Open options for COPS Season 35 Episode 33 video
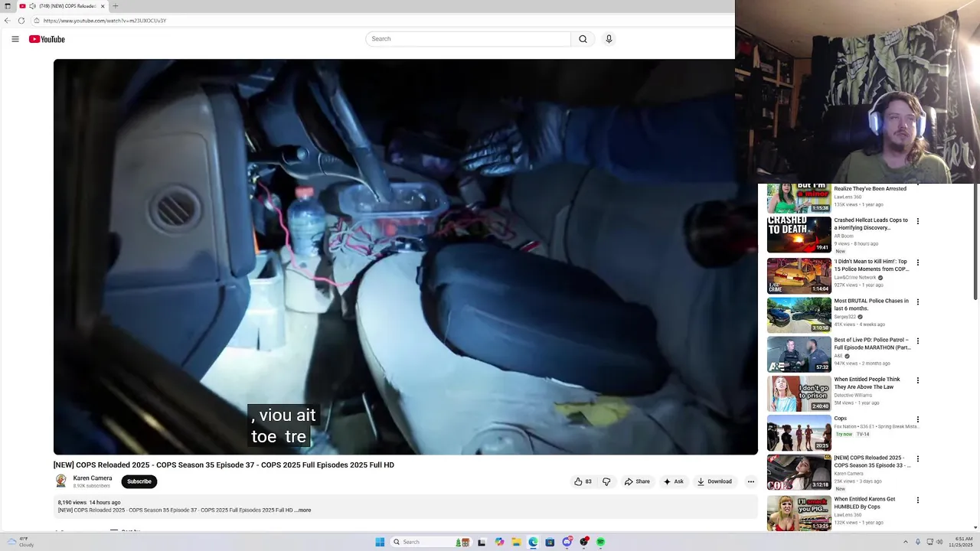Image resolution: width=980 pixels, height=551 pixels. tap(918, 459)
